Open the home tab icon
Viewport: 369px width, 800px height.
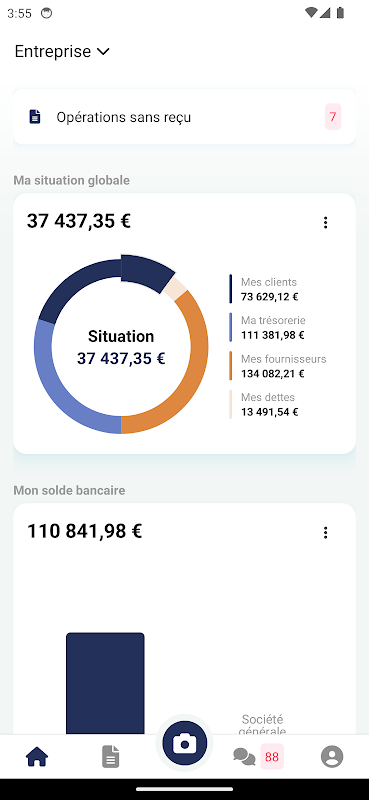coord(37,756)
